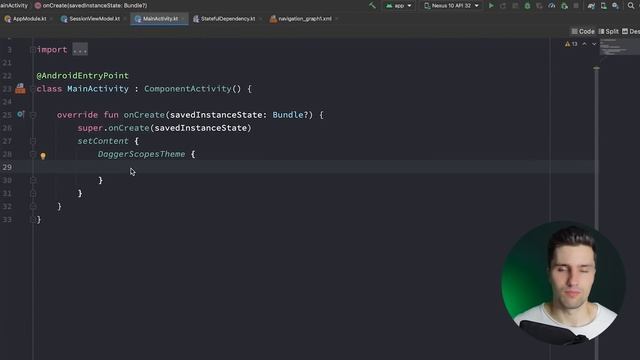Click the intention lightbulb icon
Screen dimensions: 640x360
coord(43,156)
